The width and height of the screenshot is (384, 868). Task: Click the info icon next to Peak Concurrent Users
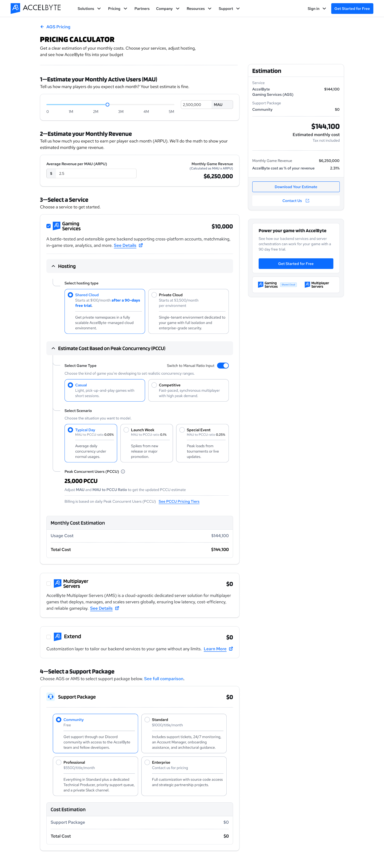pyautogui.click(x=123, y=471)
